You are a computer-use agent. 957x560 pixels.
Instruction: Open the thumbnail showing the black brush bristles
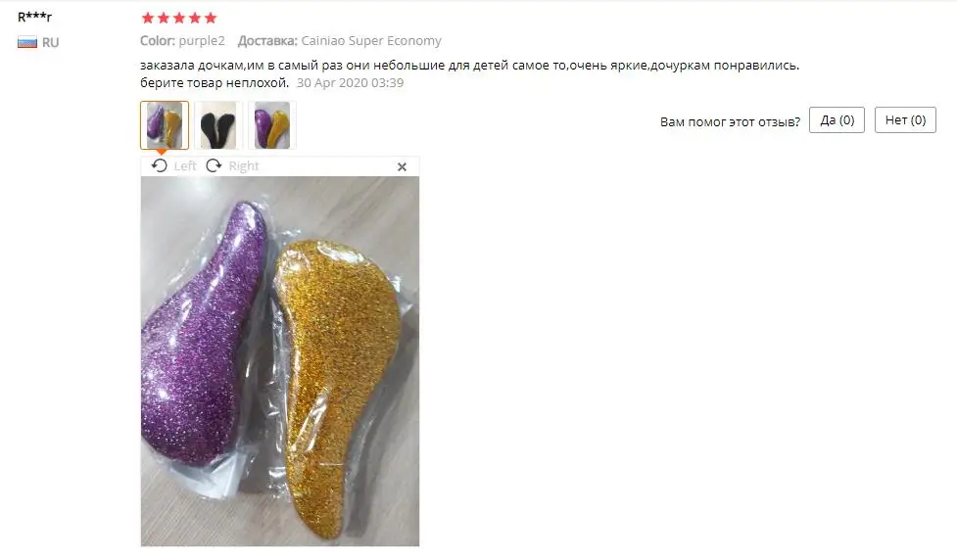pyautogui.click(x=217, y=125)
